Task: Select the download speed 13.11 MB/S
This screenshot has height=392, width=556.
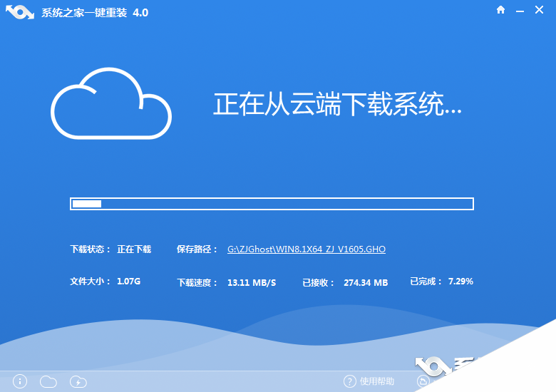Action: pyautogui.click(x=252, y=282)
